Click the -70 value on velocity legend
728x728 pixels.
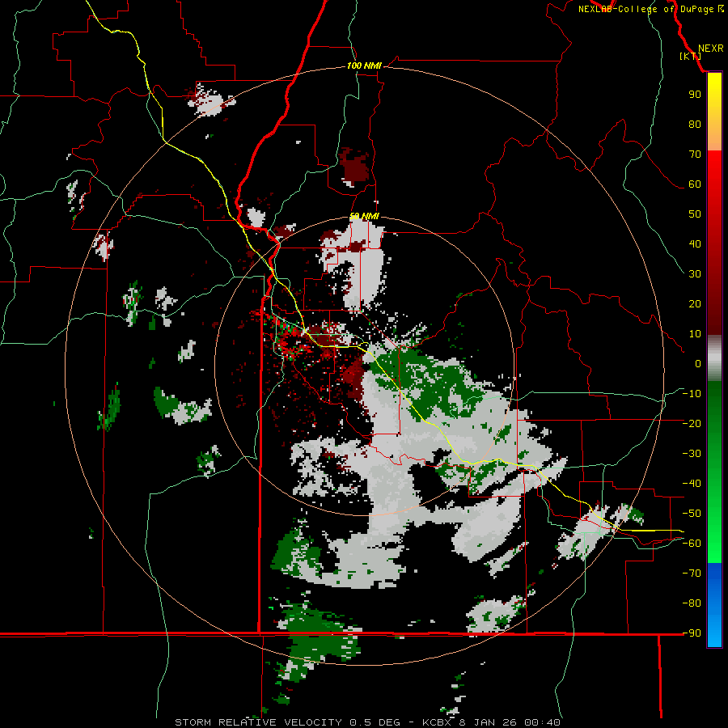coord(692,574)
